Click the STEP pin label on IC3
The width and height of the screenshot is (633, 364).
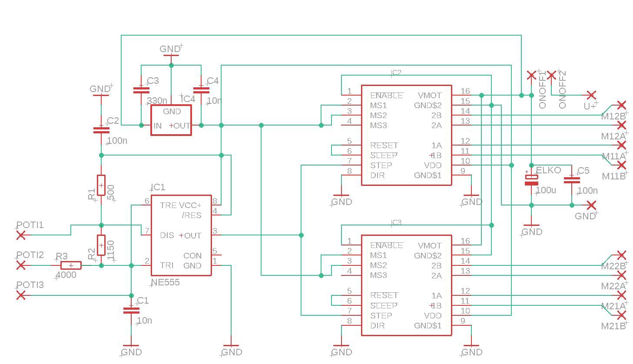click(x=381, y=315)
